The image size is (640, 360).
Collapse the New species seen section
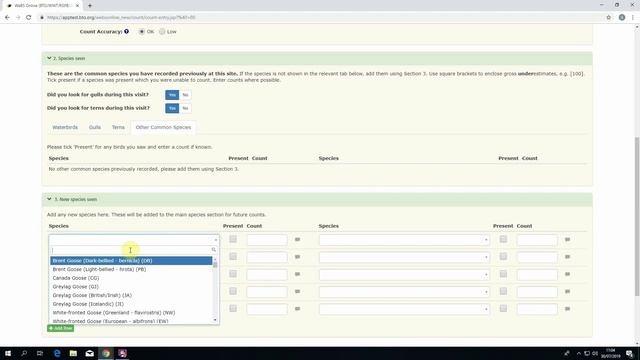[x=49, y=199]
